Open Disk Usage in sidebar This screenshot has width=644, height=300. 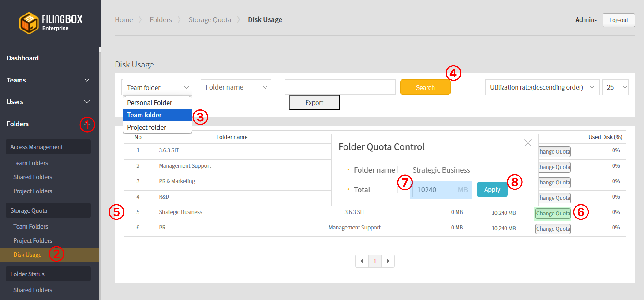click(x=28, y=255)
